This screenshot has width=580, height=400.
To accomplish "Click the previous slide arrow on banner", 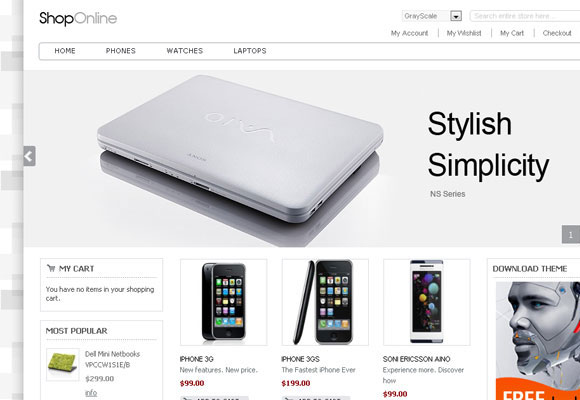I will pos(29,156).
